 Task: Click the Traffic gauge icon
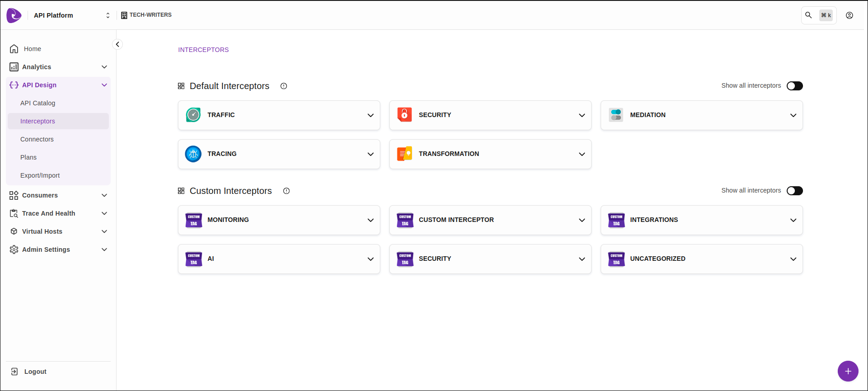point(193,115)
